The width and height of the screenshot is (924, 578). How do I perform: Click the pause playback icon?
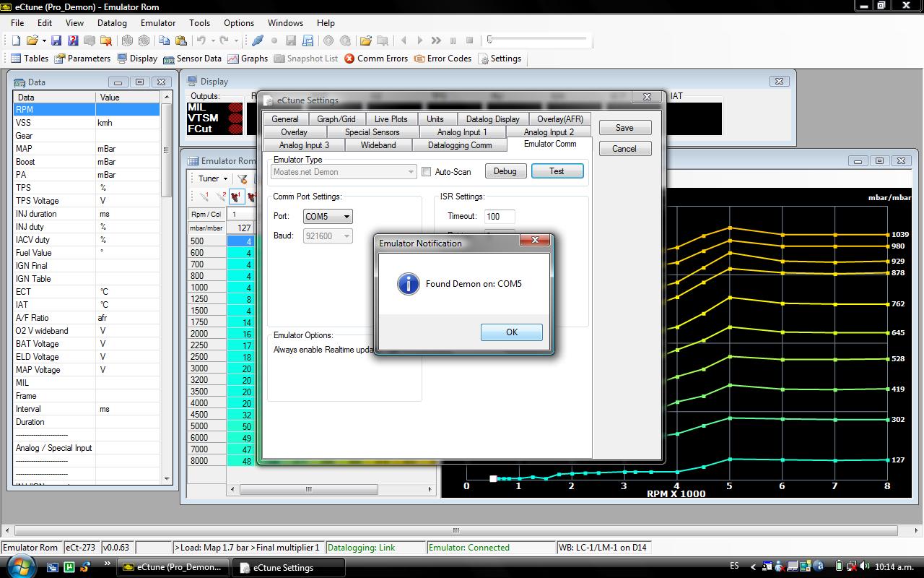pos(453,40)
